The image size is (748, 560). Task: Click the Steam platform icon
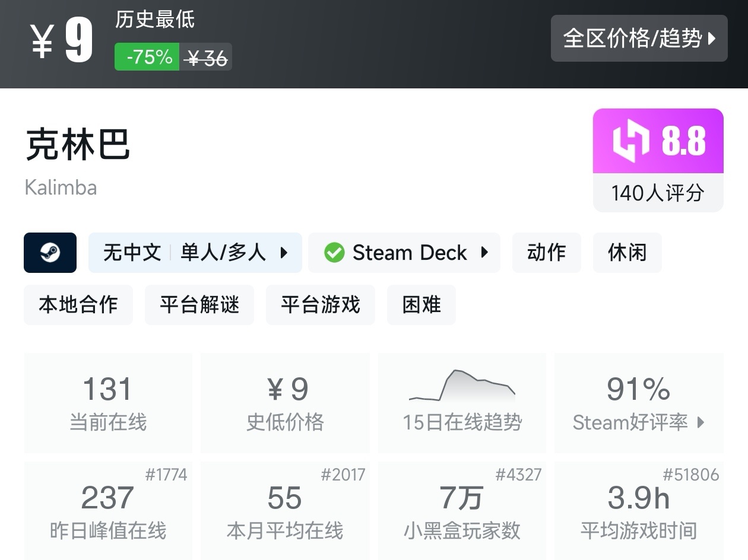point(50,253)
